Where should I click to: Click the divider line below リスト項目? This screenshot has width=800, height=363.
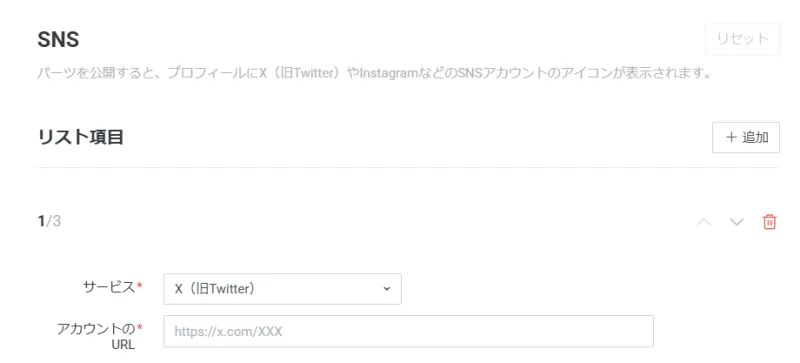click(408, 167)
